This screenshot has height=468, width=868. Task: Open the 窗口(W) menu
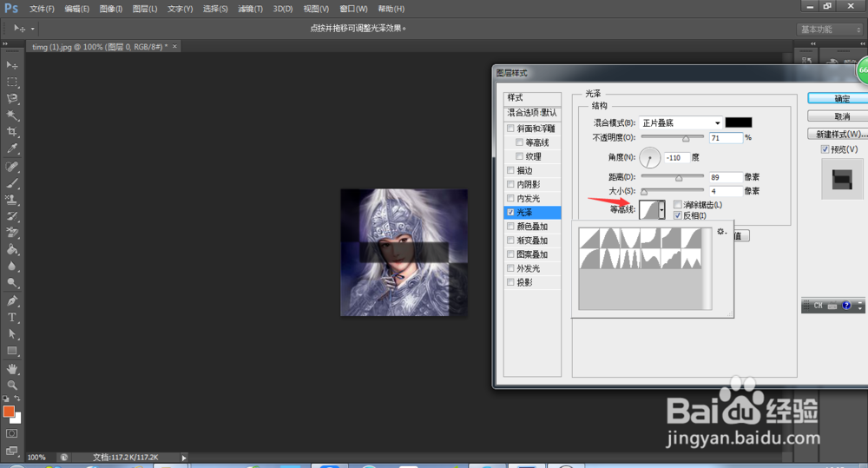[x=354, y=9]
